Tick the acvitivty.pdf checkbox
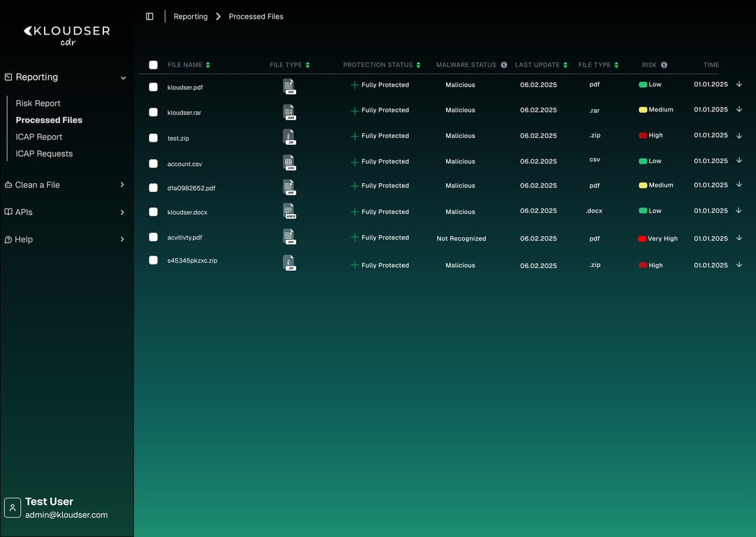The width and height of the screenshot is (756, 537). pos(153,237)
